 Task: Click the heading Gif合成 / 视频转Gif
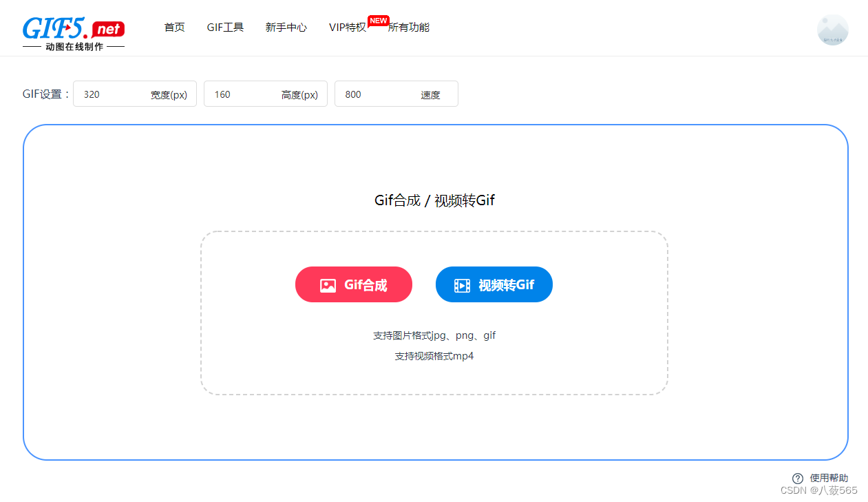coord(434,200)
